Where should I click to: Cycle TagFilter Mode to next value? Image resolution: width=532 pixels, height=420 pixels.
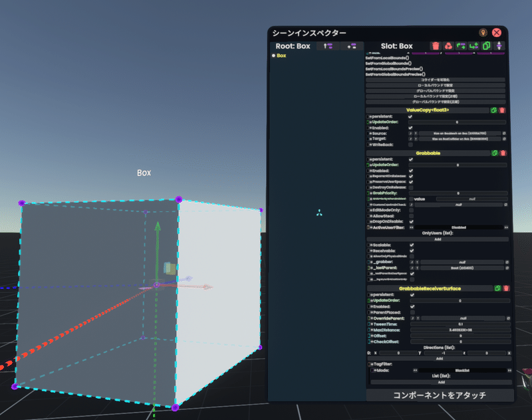[509, 371]
